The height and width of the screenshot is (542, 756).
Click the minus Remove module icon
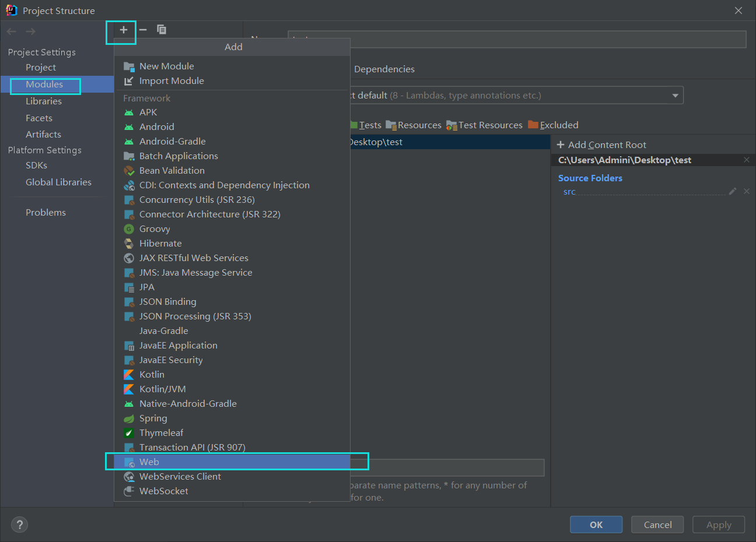143,30
